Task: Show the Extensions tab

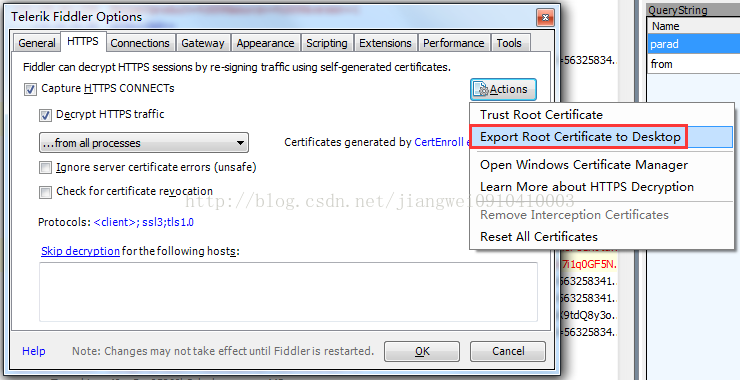Action: (385, 43)
